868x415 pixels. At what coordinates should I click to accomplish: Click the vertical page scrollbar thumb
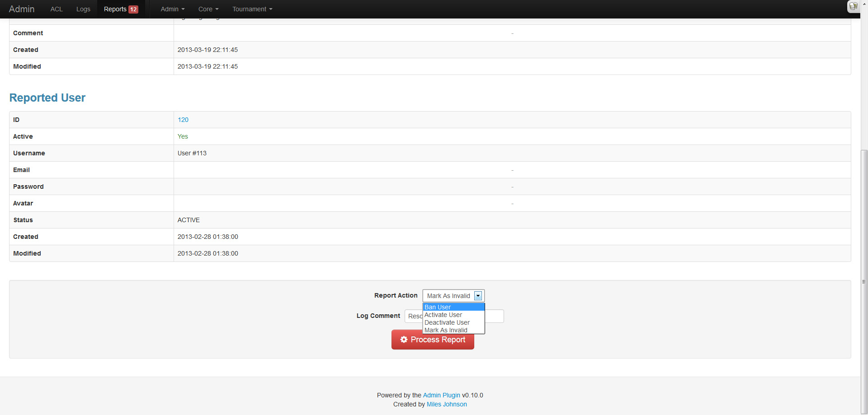[864, 280]
